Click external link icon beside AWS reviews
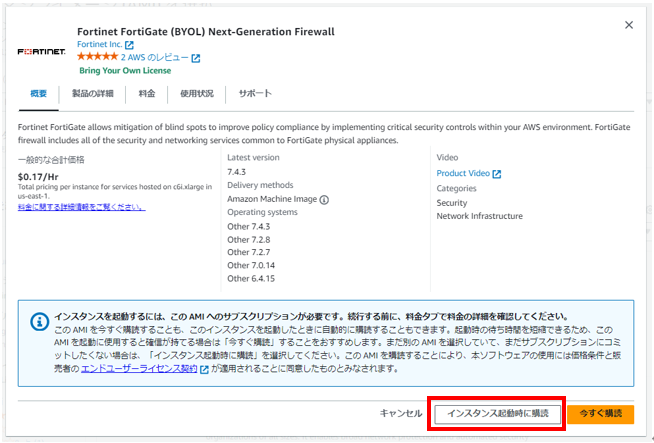Screen dimensions: 654x443 [x=196, y=58]
